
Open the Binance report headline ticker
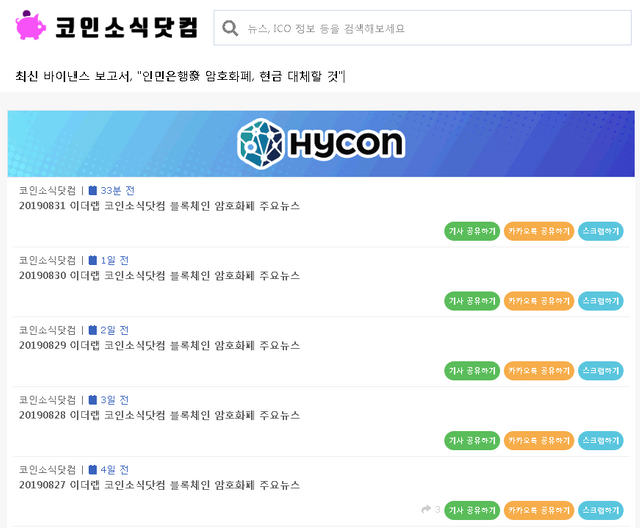pyautogui.click(x=180, y=76)
